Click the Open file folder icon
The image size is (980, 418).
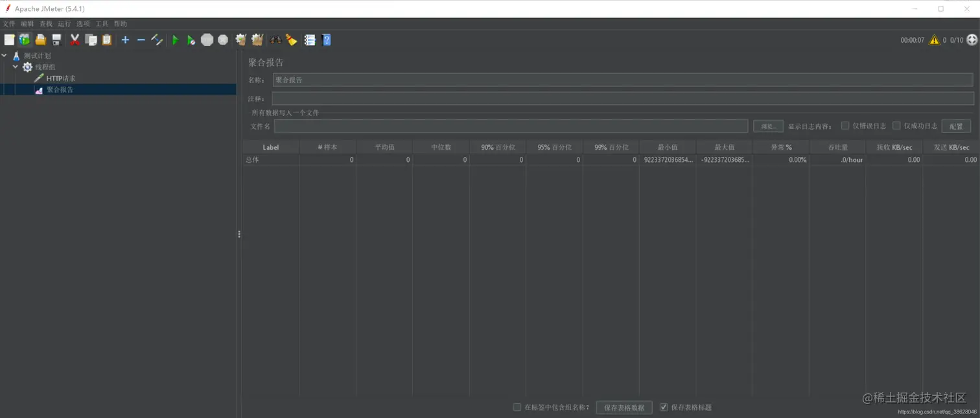coord(41,40)
